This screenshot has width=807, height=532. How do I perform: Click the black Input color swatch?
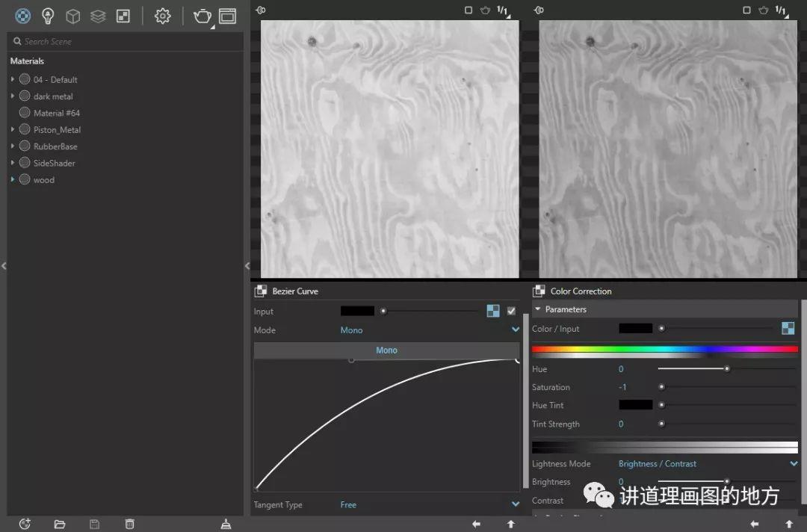[357, 311]
